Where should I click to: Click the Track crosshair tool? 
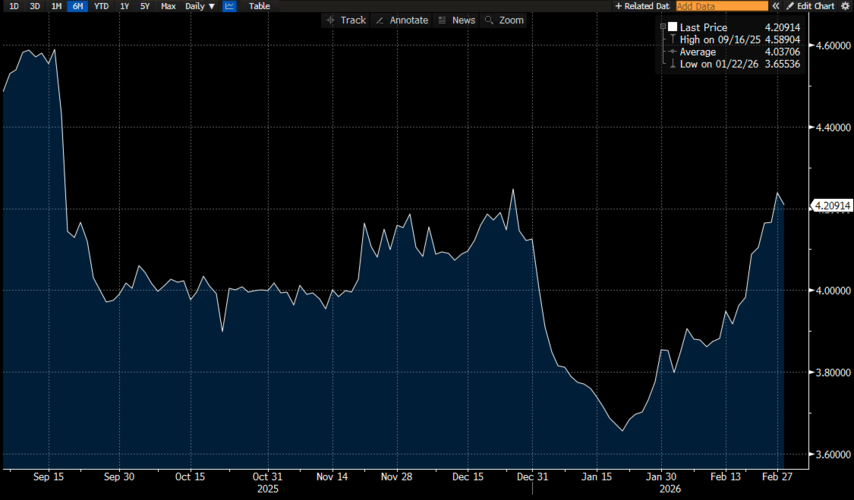347,20
